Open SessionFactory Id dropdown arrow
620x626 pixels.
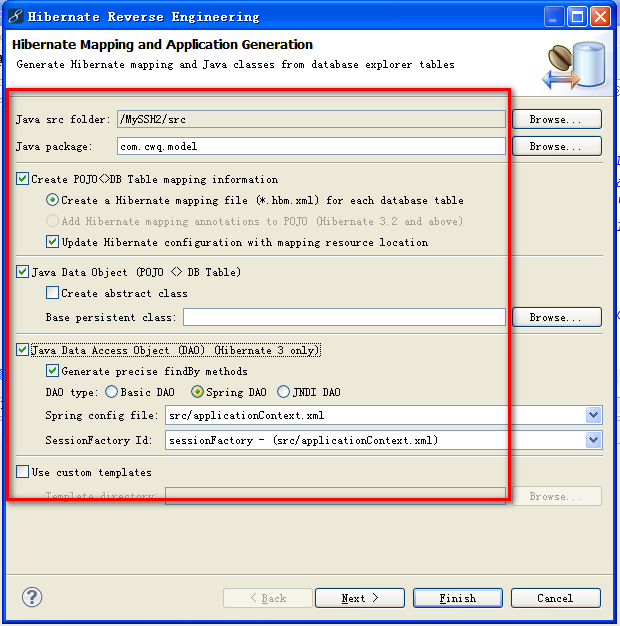594,440
